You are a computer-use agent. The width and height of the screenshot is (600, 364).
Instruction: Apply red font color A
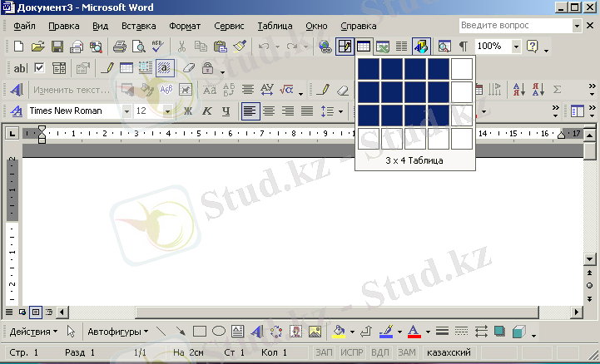[x=414, y=332]
